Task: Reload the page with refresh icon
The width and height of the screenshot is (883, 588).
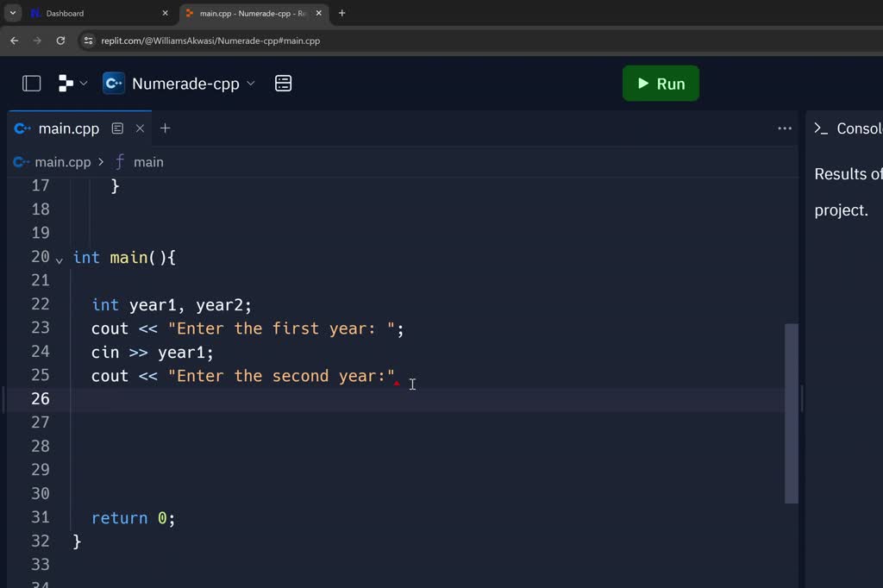Action: point(60,41)
